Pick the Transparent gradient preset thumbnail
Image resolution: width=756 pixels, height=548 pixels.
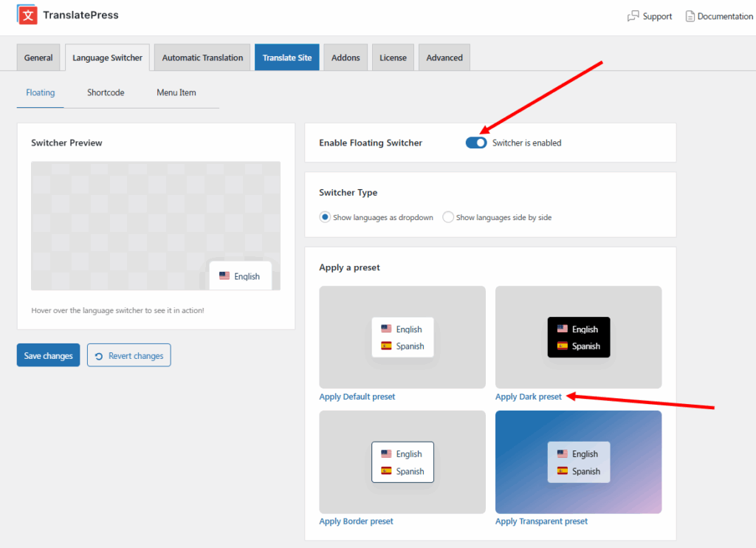coord(578,462)
